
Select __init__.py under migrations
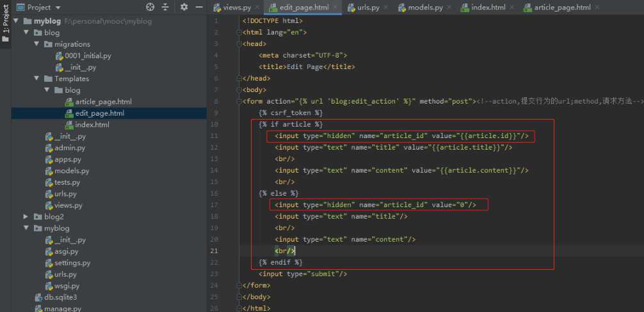pos(81,67)
